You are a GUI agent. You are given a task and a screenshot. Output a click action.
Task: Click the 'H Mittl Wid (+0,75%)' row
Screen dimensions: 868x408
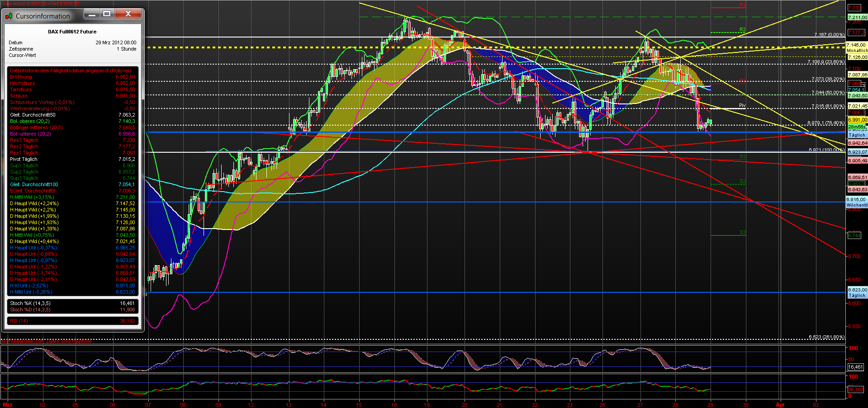(x=72, y=235)
